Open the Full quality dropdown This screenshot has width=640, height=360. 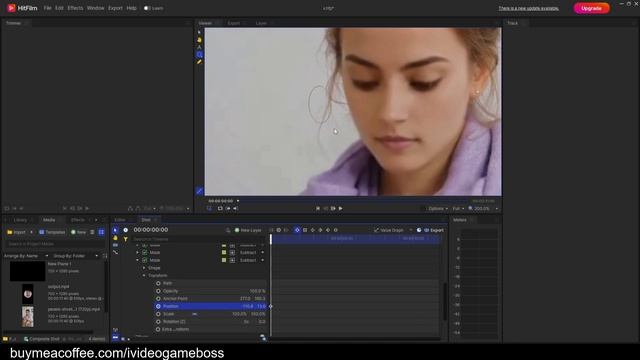458,209
